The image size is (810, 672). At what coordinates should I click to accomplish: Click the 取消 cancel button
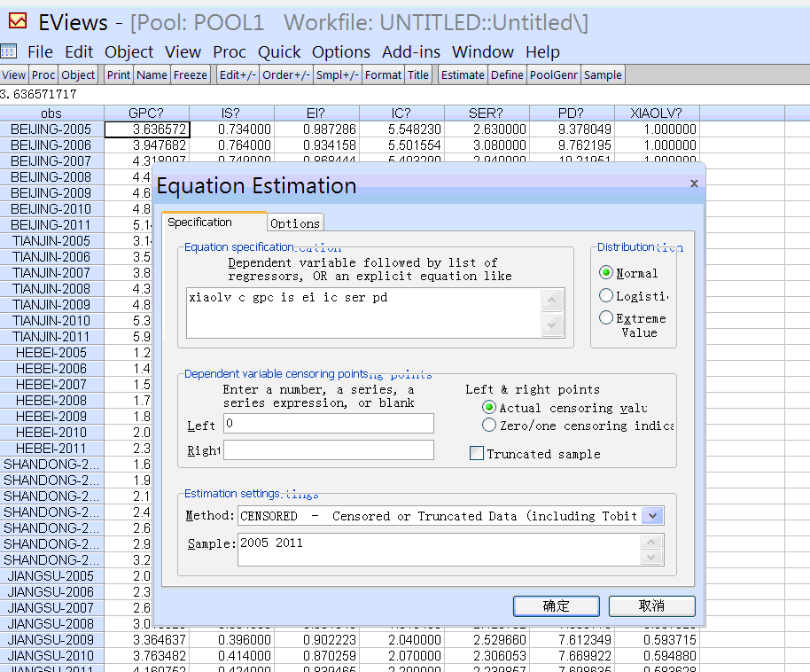click(x=651, y=606)
